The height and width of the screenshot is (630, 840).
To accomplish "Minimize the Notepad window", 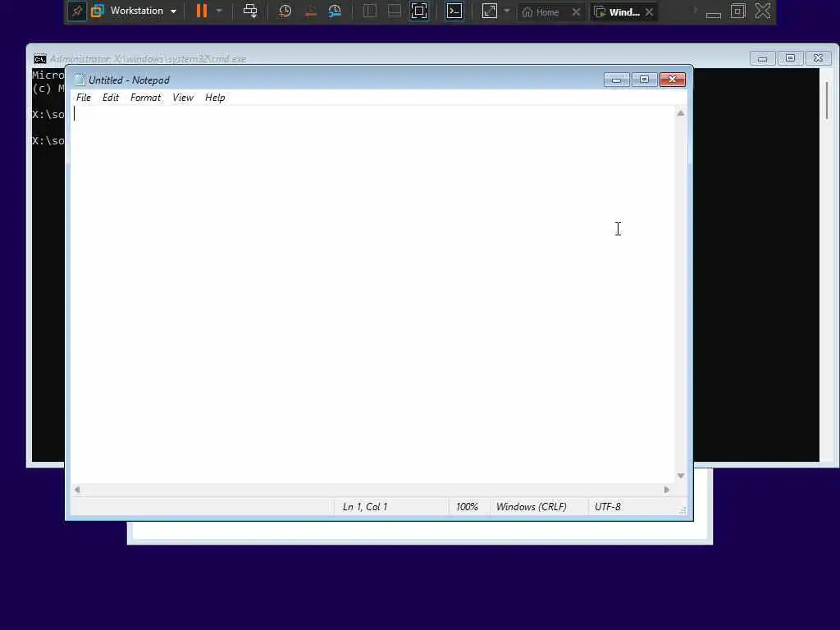I will coord(617,80).
